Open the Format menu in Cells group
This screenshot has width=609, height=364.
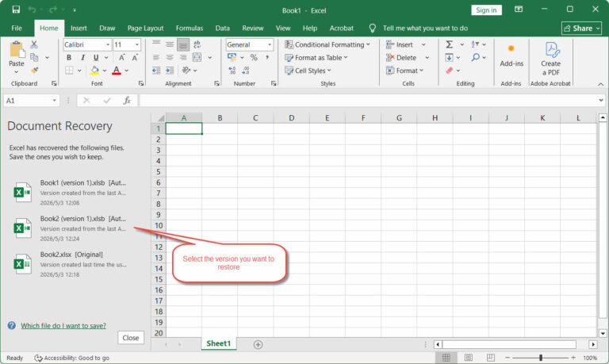(x=404, y=71)
